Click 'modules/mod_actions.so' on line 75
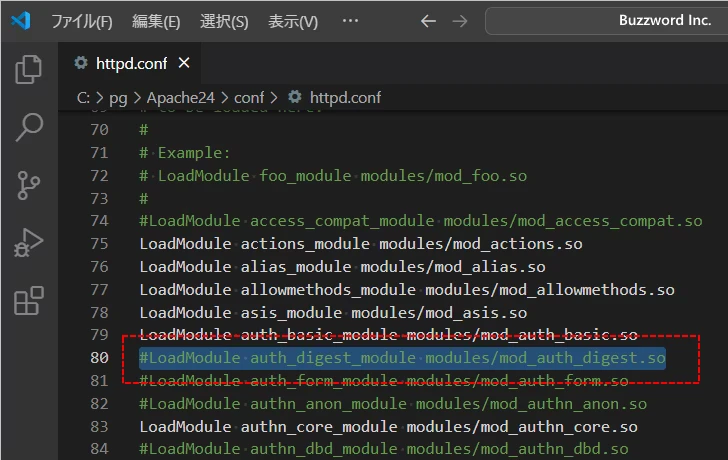This screenshot has height=460, width=728. (x=481, y=244)
